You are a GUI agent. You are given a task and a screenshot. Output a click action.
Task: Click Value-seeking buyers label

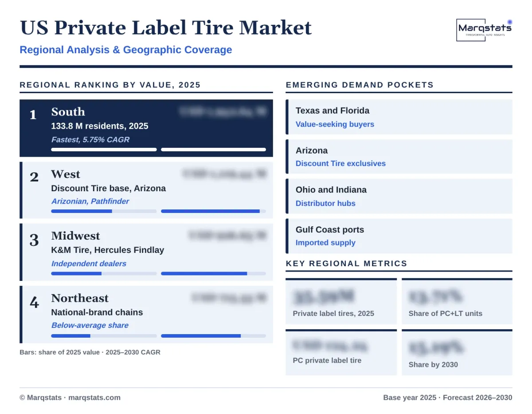coord(335,124)
